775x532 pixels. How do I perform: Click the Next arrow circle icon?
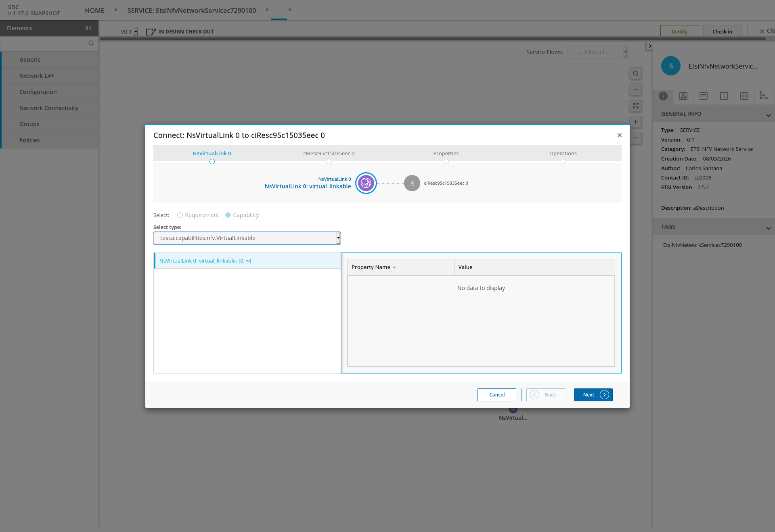tap(604, 395)
